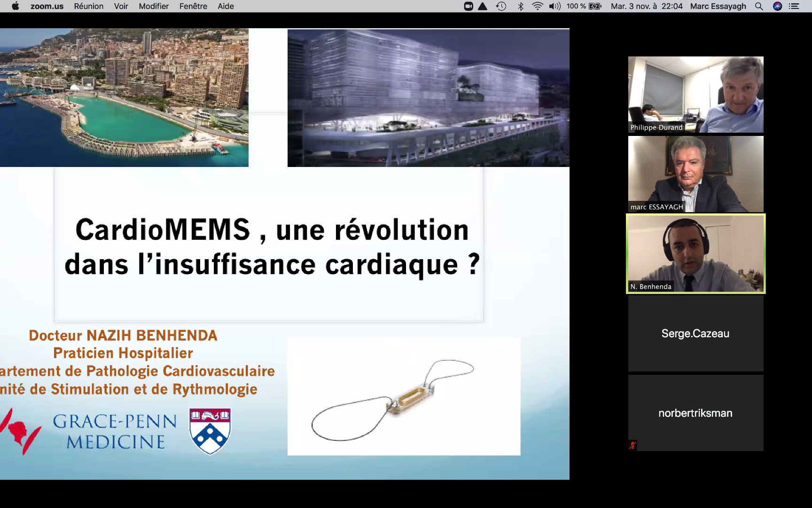Viewport: 812px width, 508px height.
Task: Select Serge.Cazeau participant tile
Action: (695, 333)
